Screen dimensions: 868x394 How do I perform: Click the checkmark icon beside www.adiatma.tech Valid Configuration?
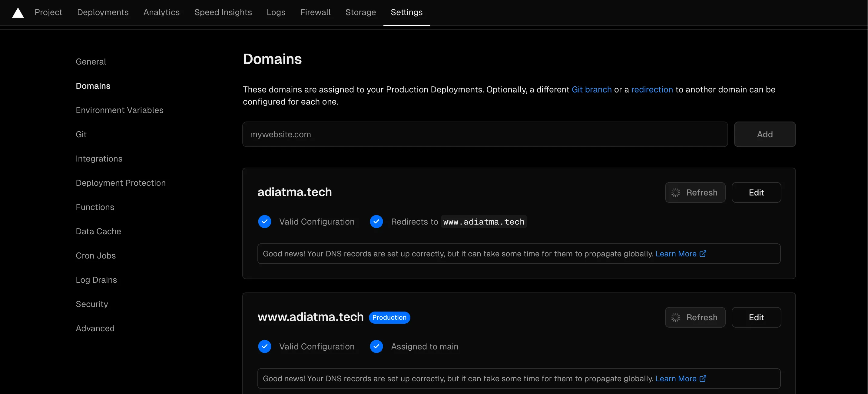coord(264,346)
